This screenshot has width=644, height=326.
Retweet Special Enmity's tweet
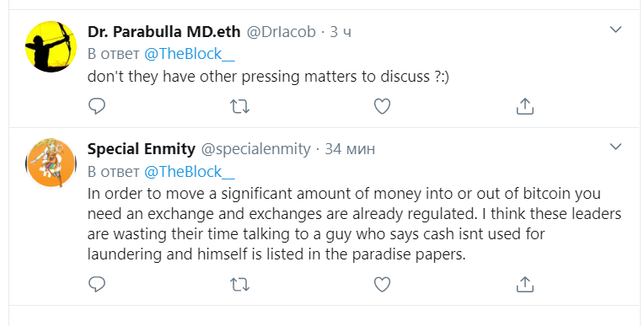point(239,284)
